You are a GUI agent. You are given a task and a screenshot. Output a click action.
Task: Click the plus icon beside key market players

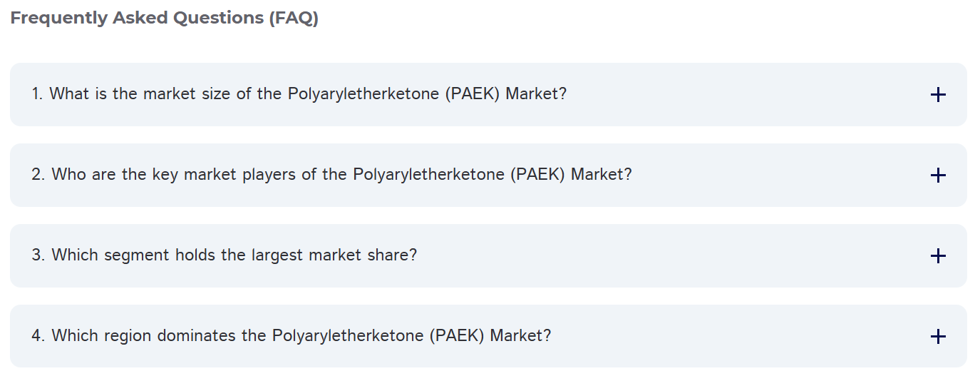point(938,175)
